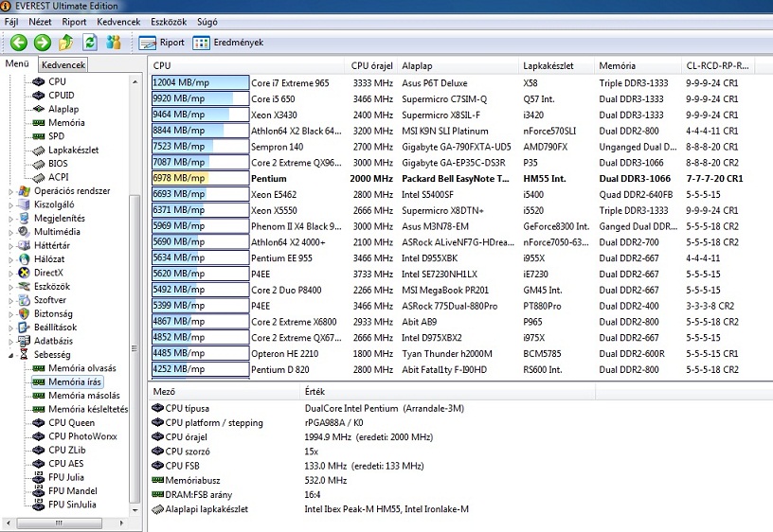Click the 12004 MB/mp result bar
773x532 pixels.
200,82
